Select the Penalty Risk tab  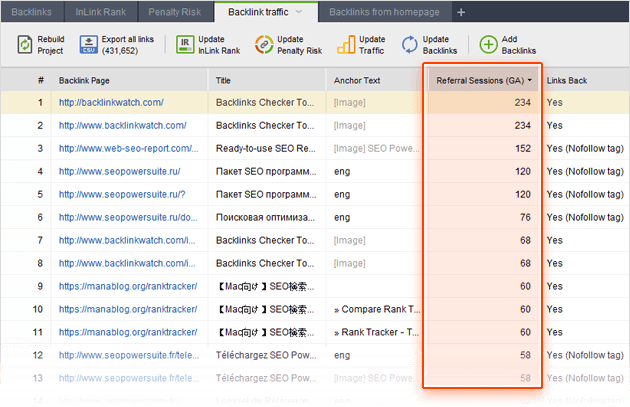tap(172, 12)
